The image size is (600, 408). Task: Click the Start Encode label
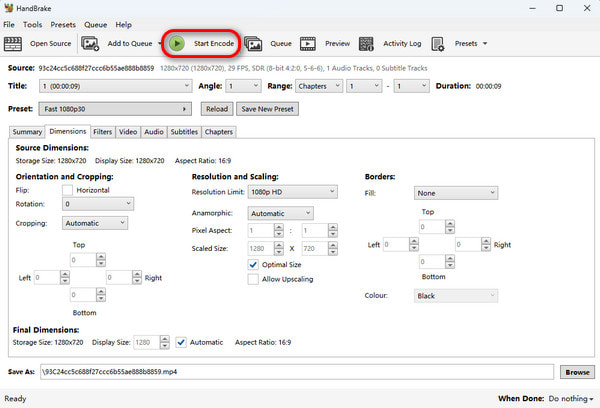(x=214, y=44)
